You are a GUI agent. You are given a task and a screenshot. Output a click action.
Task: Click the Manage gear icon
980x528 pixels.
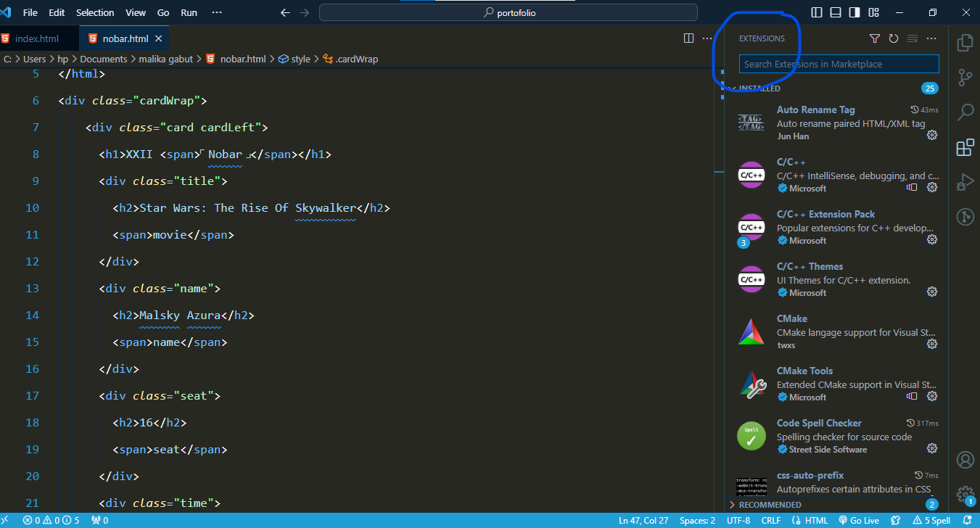tap(965, 494)
